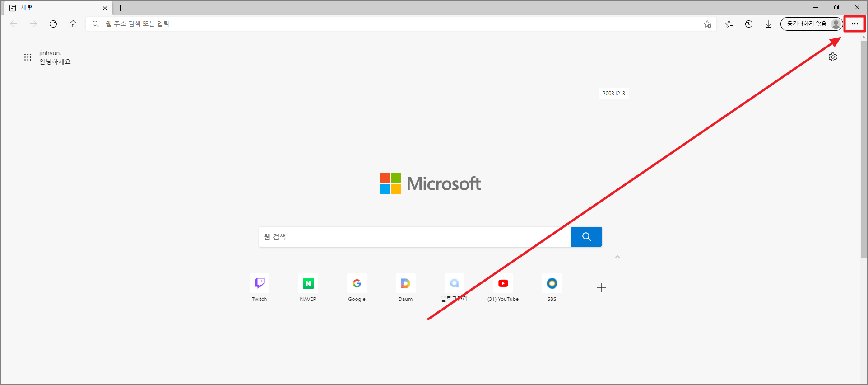Open the SBS quick link
868x385 pixels.
[552, 288]
